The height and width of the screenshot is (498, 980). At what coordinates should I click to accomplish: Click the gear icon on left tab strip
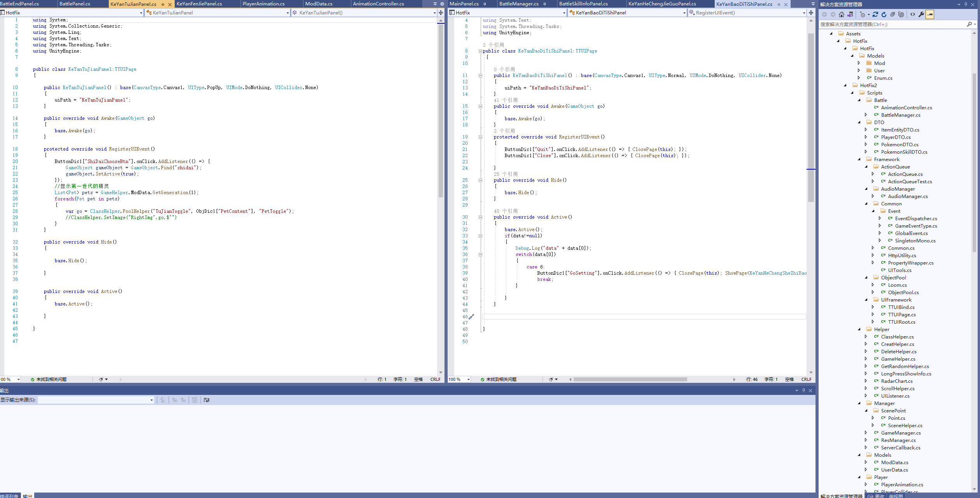click(442, 4)
